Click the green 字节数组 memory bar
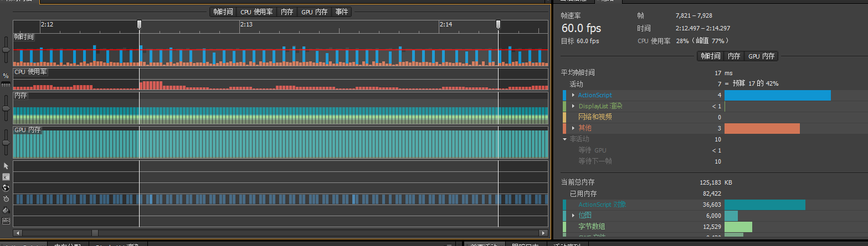 [x=738, y=227]
